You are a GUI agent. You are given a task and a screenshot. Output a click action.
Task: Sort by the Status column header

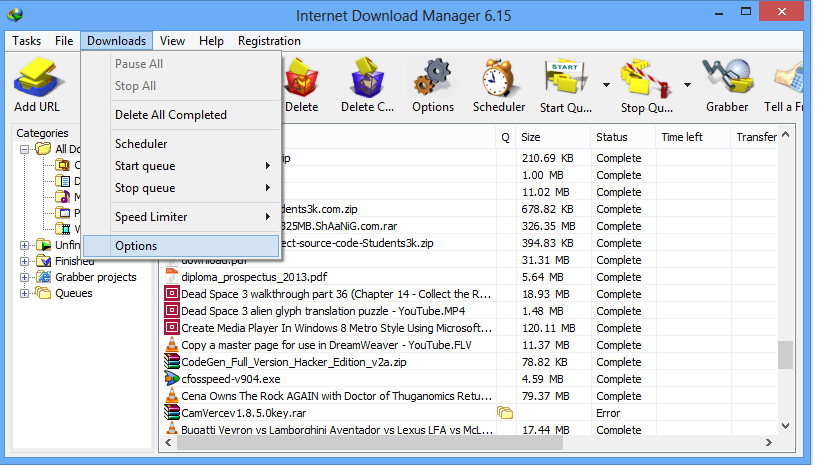(623, 137)
